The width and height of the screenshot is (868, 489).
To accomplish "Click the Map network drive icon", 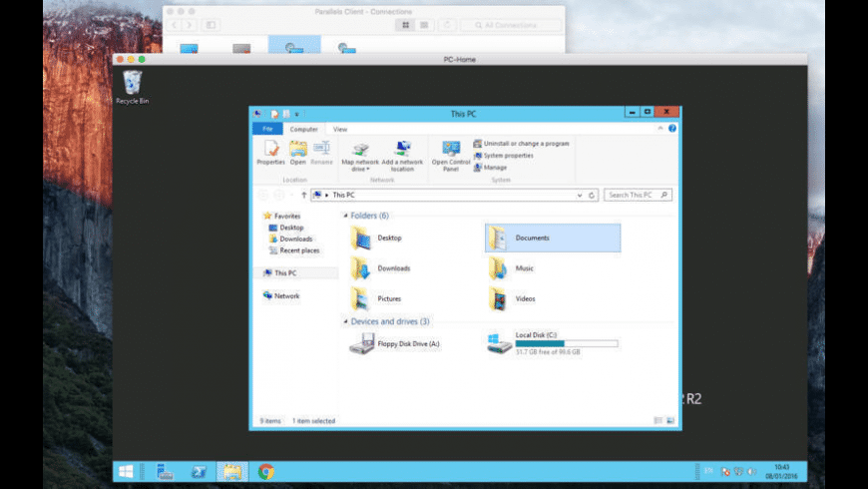I will pyautogui.click(x=360, y=149).
